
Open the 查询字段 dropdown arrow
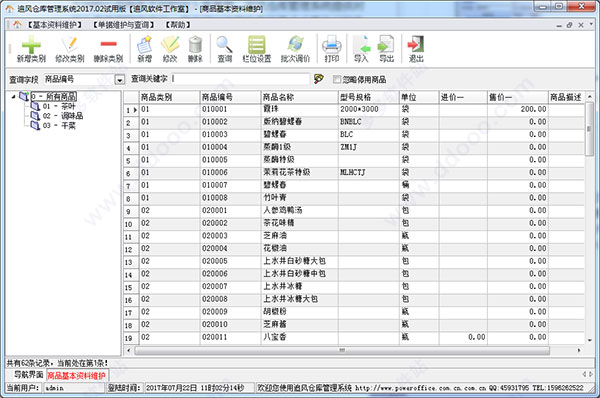120,80
